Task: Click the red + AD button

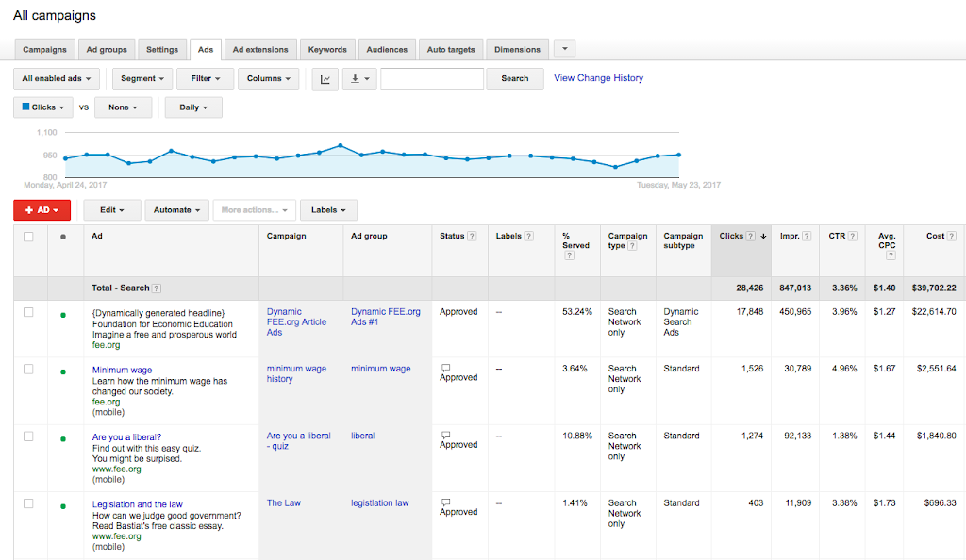Action: tap(42, 210)
